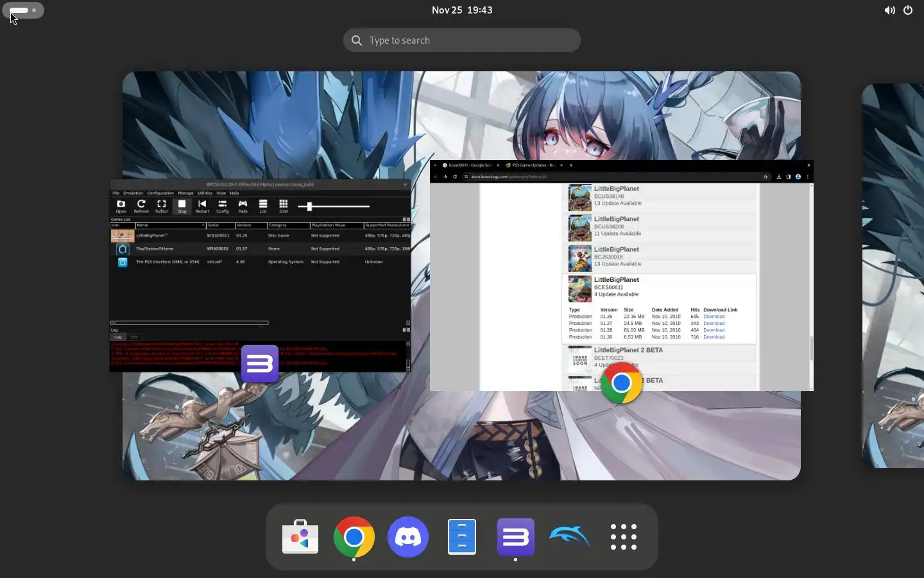Click the Refresh toolbar icon in RPCS3
Image resolution: width=924 pixels, height=578 pixels.
[141, 206]
